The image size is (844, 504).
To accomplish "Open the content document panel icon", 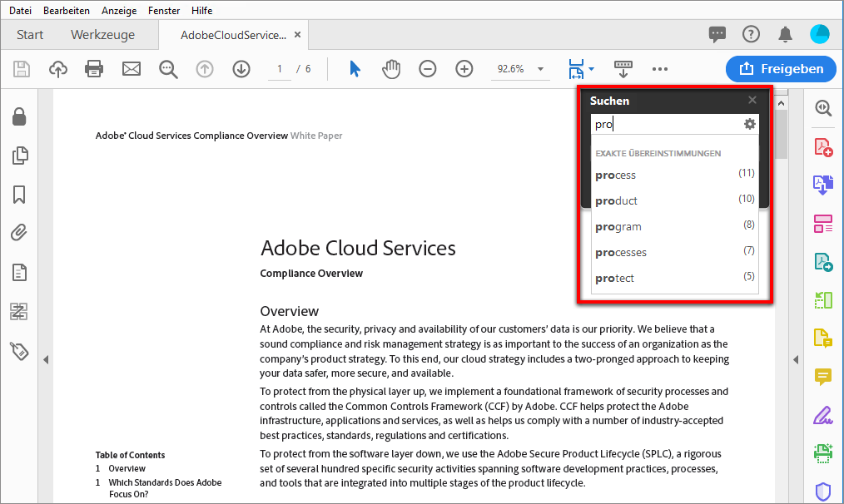I will [19, 272].
